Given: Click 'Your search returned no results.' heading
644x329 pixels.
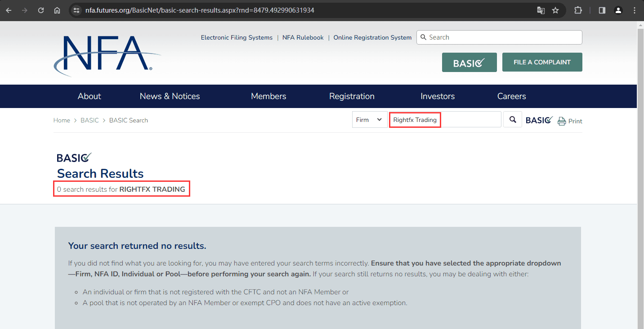Looking at the screenshot, I should coord(137,246).
